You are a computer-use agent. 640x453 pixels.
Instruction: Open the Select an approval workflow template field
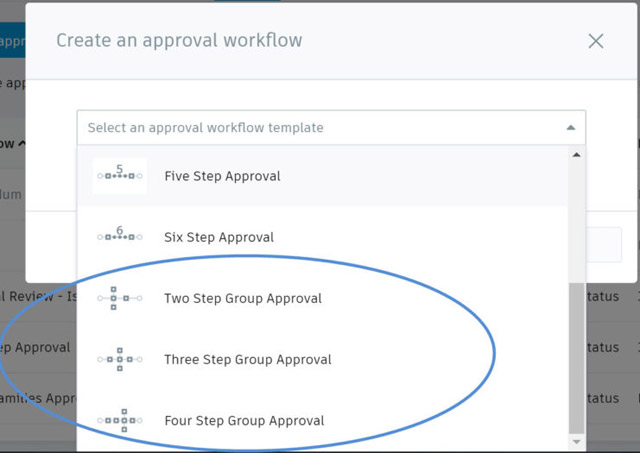coord(331,128)
